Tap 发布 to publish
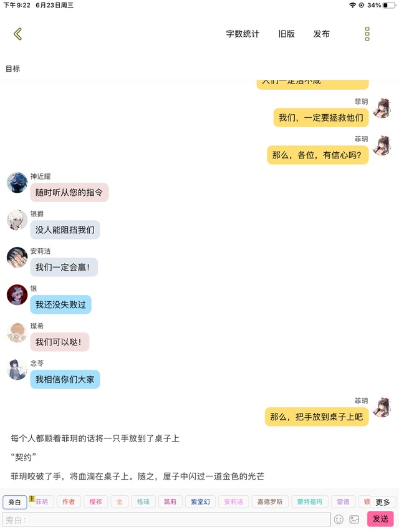Screen dimensions: 399x532 pos(322,34)
